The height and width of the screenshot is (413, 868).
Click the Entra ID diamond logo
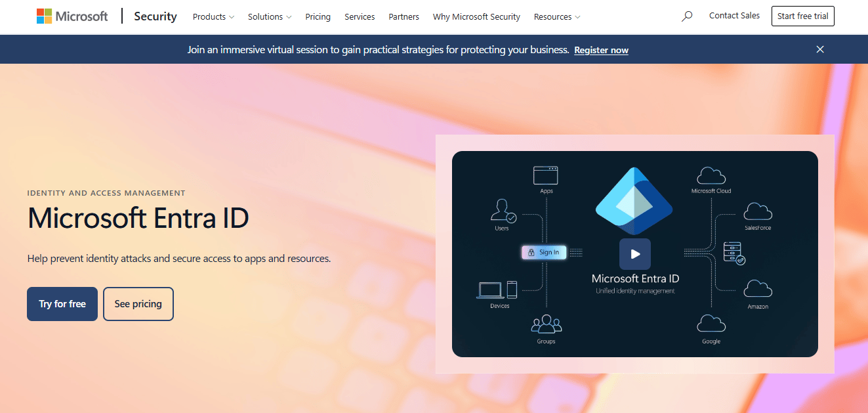[x=634, y=201]
